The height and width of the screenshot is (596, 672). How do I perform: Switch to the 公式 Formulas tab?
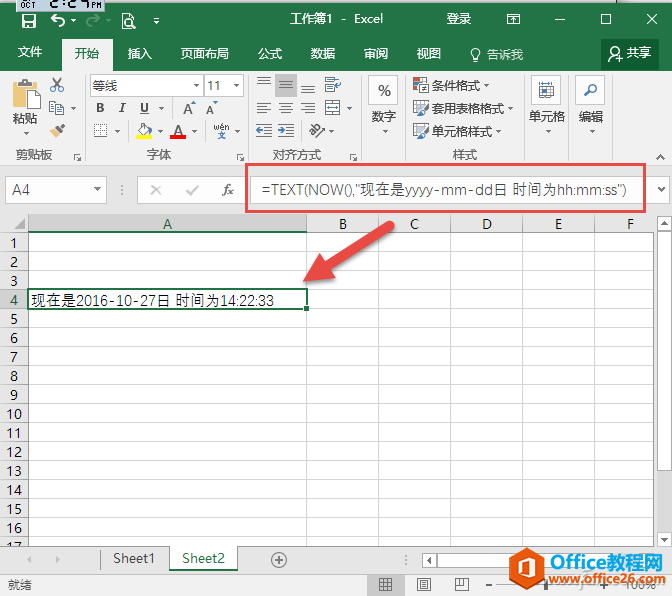[x=270, y=54]
